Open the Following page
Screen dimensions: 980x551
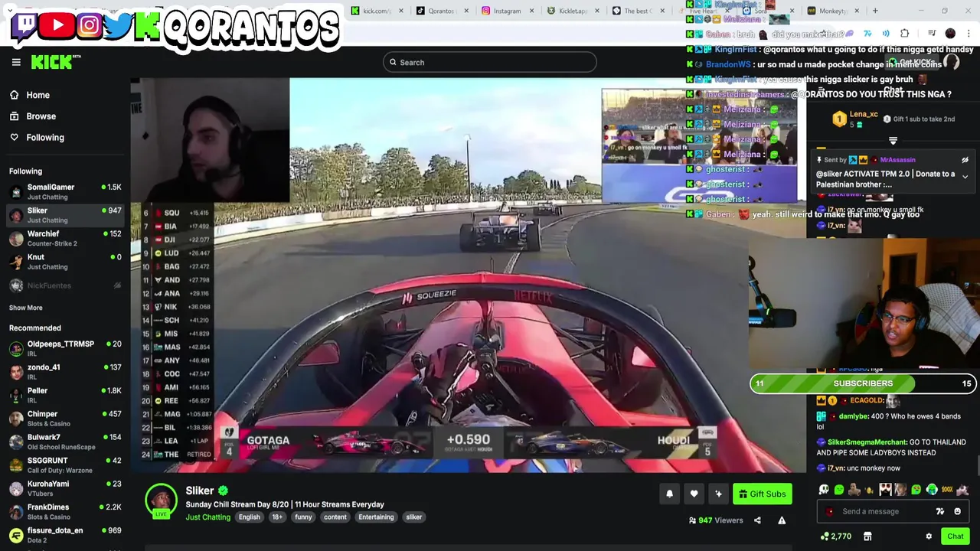coord(37,138)
